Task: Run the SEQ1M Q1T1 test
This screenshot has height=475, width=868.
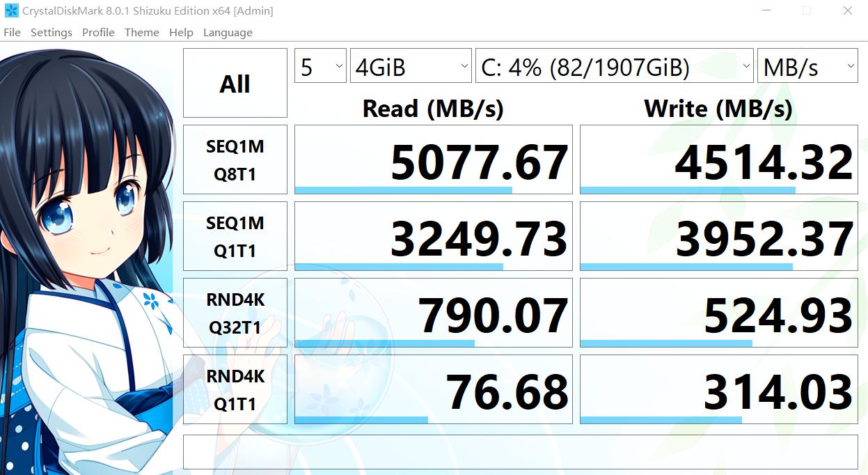Action: click(x=235, y=235)
